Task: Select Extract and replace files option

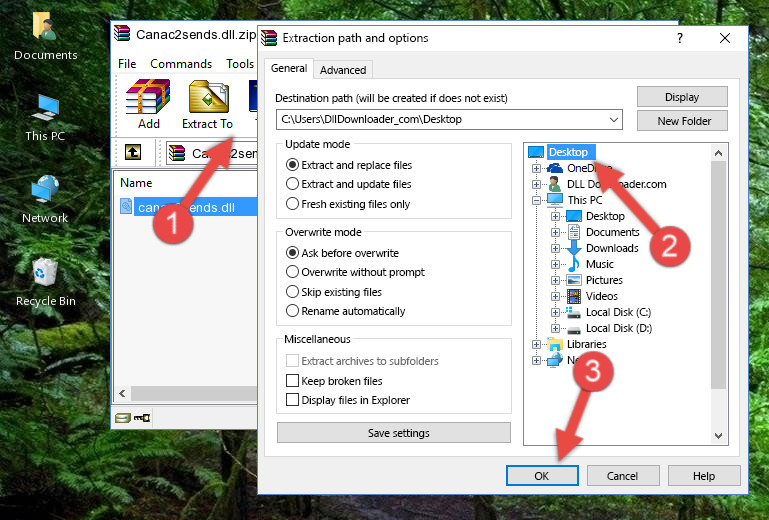Action: [x=292, y=165]
